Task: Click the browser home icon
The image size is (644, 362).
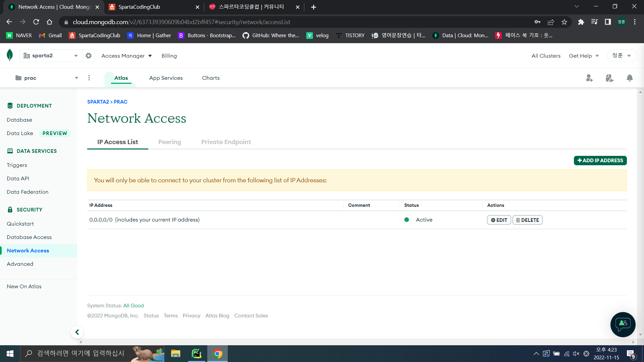Action: [x=50, y=22]
